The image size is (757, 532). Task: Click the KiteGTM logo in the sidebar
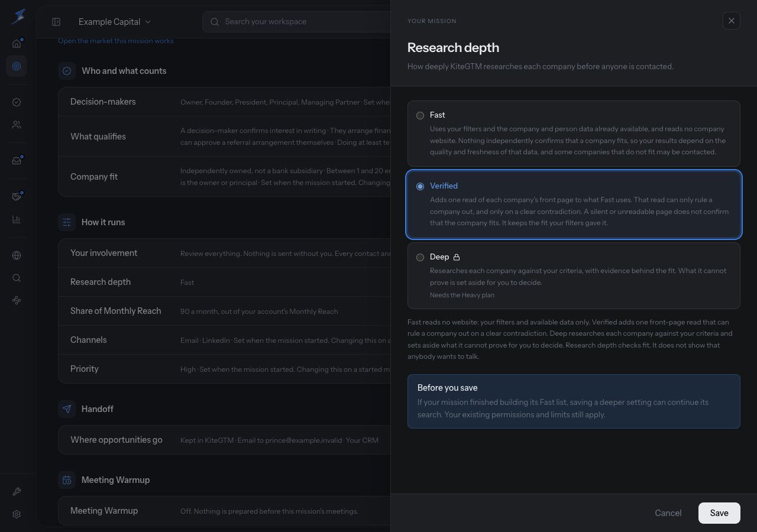tap(18, 17)
